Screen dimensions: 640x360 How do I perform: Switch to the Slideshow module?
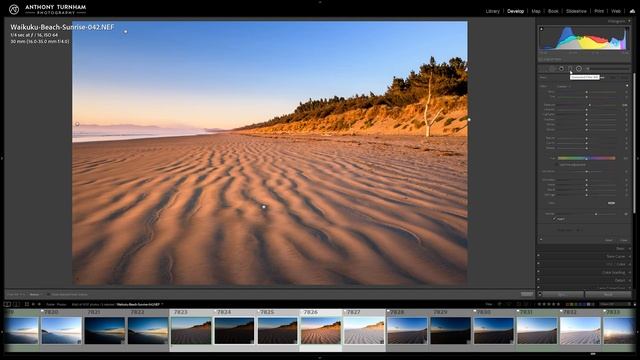[576, 11]
